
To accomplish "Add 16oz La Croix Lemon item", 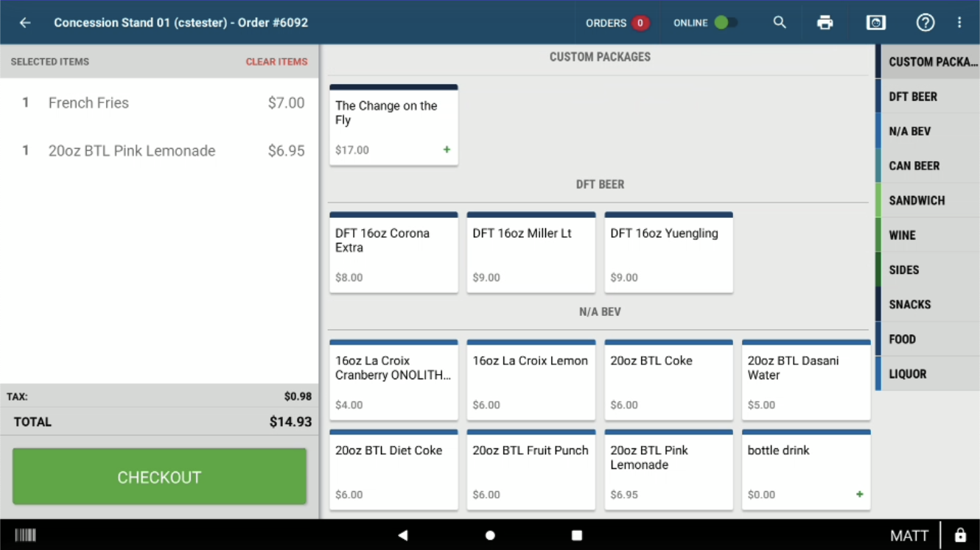I will 531,380.
